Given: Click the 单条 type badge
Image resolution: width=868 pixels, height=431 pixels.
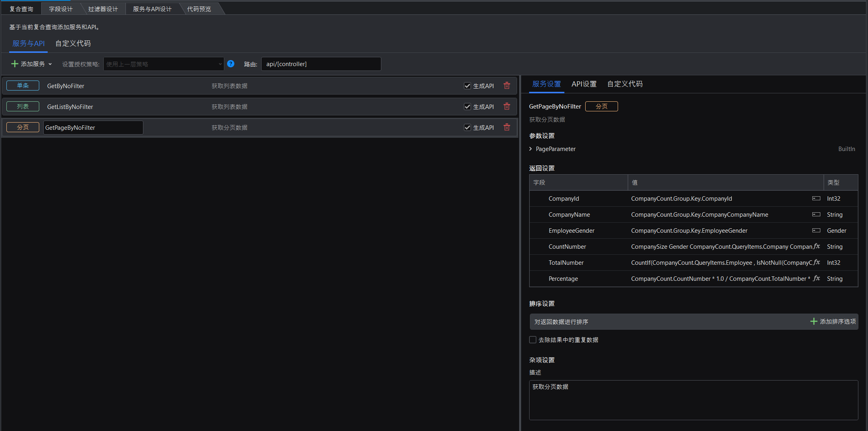Looking at the screenshot, I should pos(23,86).
